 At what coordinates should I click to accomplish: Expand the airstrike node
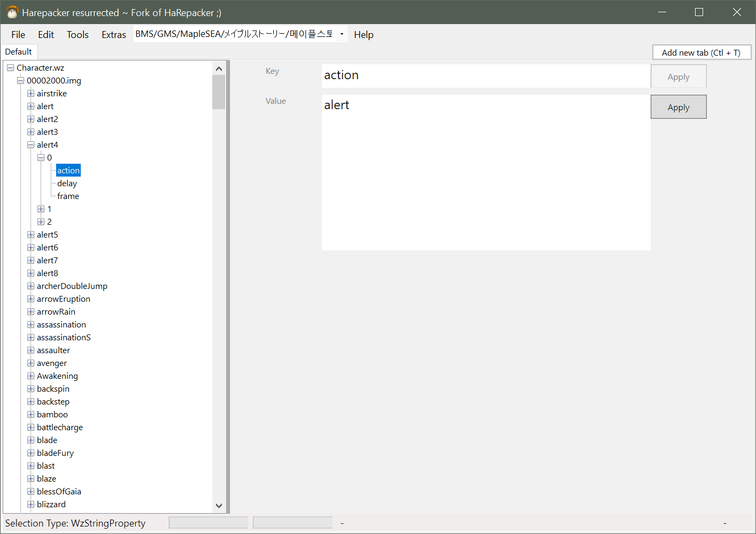coord(30,93)
